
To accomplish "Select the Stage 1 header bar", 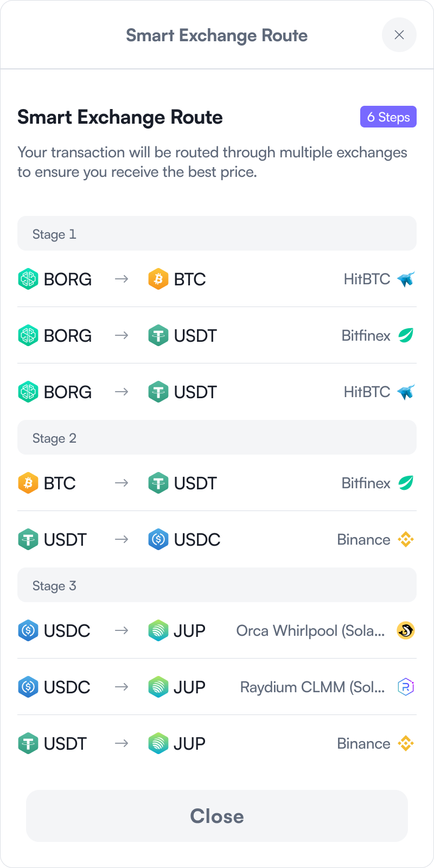I will click(217, 233).
